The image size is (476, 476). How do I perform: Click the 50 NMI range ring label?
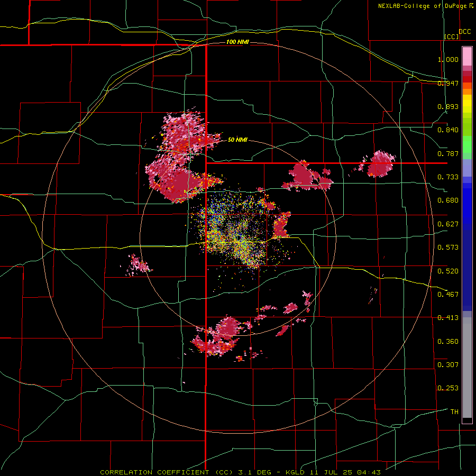tap(237, 140)
